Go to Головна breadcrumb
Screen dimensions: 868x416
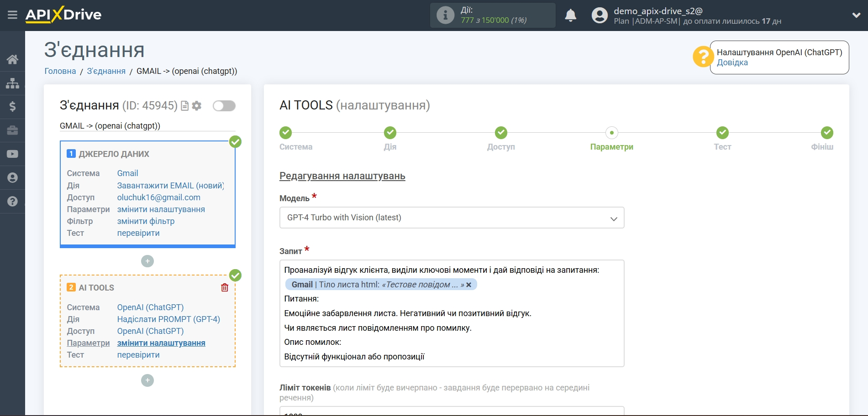point(60,71)
